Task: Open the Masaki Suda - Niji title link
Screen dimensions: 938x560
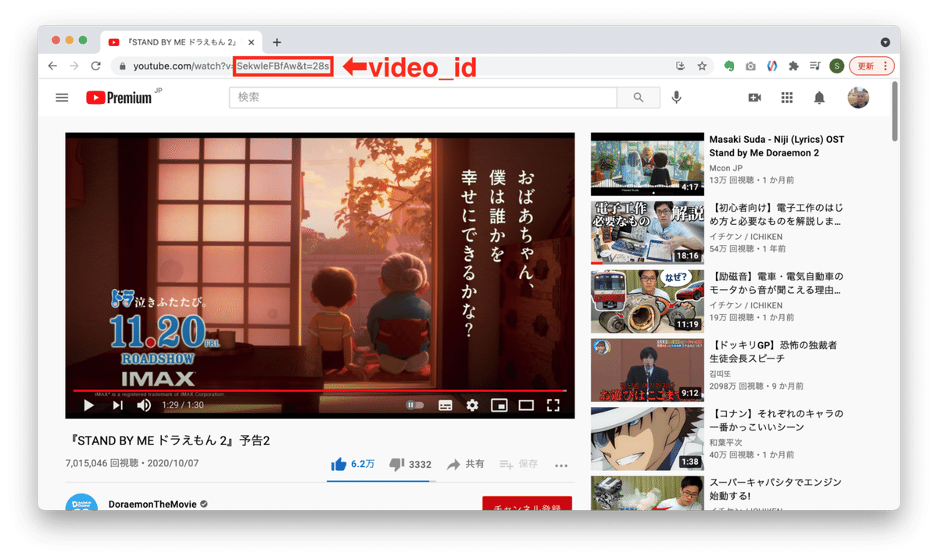Action: click(x=776, y=146)
